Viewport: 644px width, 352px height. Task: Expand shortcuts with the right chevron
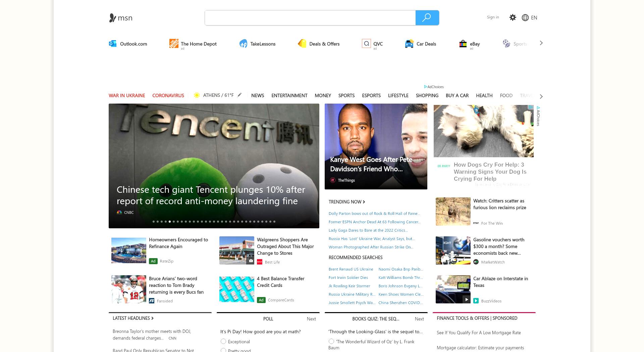(541, 43)
